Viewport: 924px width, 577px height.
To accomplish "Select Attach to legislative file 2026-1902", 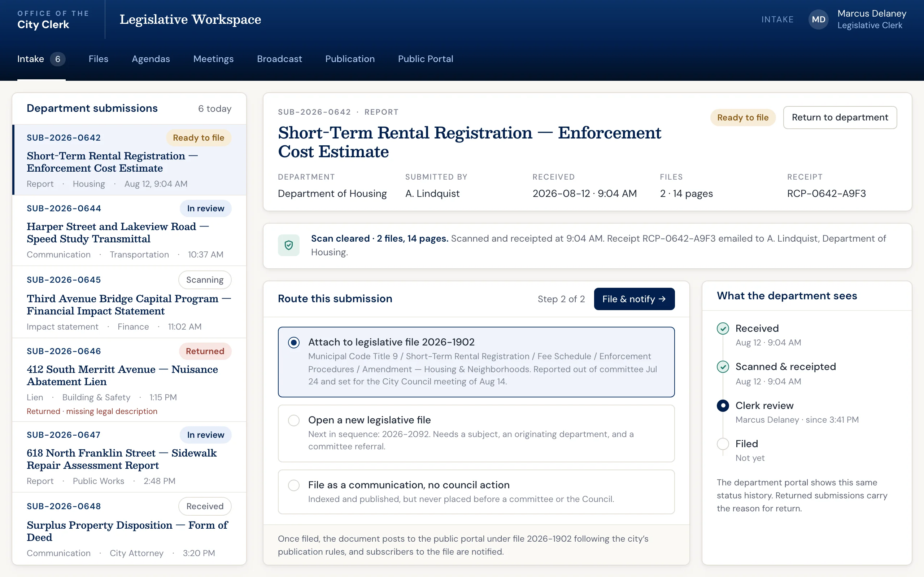I will [476, 362].
